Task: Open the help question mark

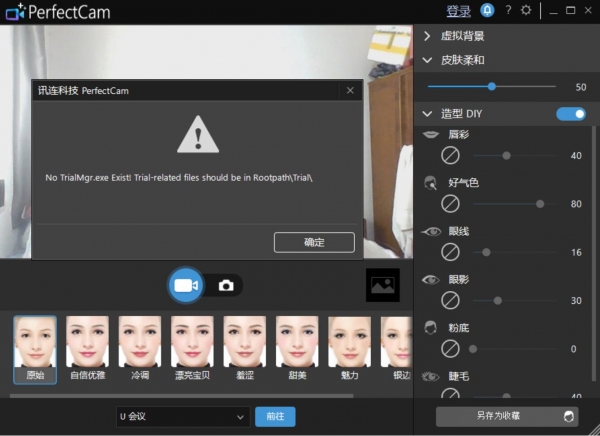Action: (x=508, y=10)
